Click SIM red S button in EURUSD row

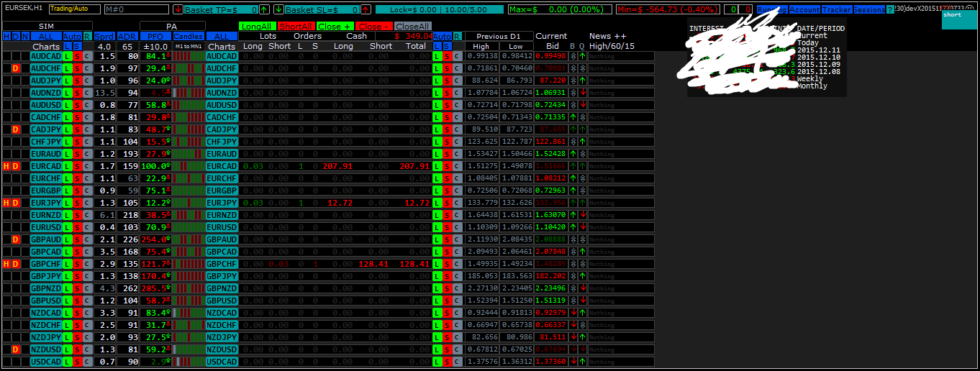point(77,227)
